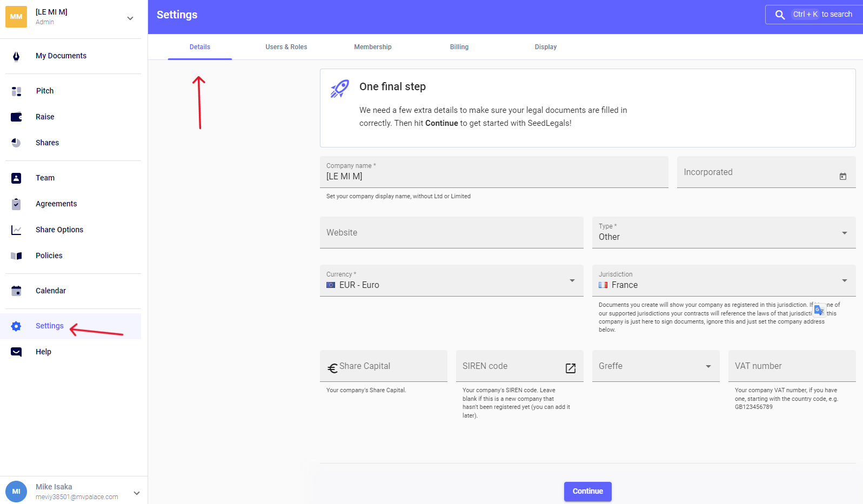Click the Raise wallet icon
863x504 pixels.
click(x=16, y=117)
